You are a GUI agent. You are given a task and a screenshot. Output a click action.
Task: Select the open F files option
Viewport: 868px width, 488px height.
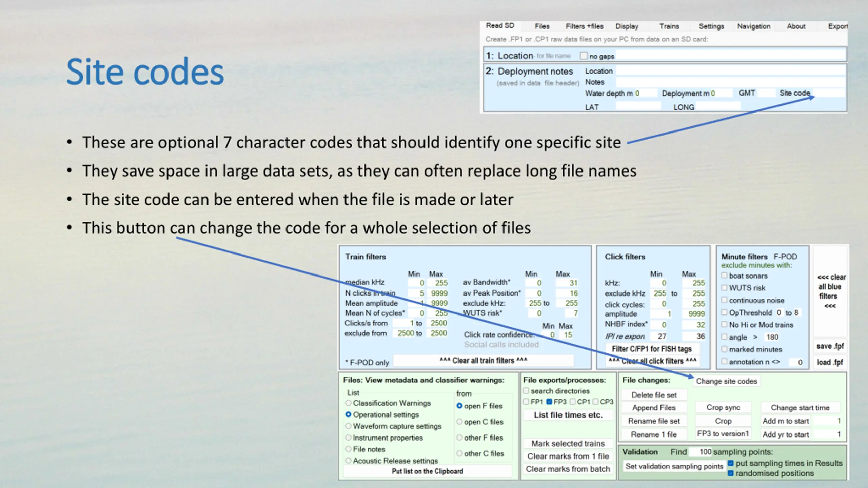pos(459,406)
